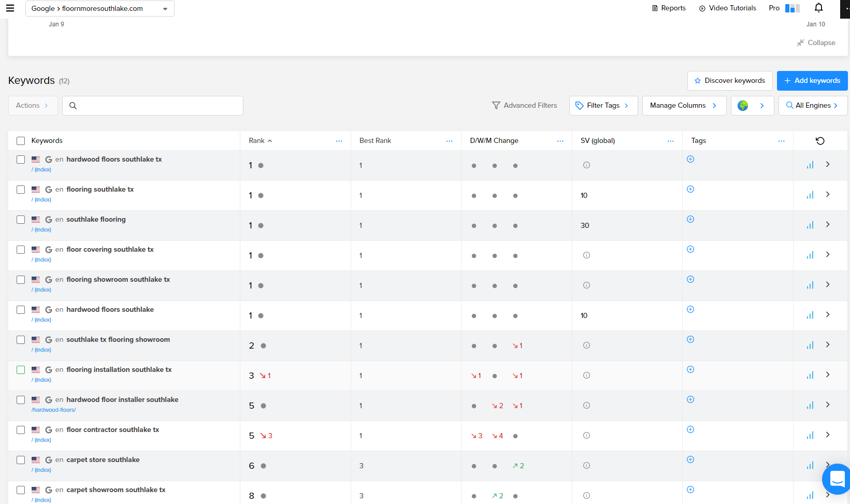Sort by the Rank column header
850x504 pixels.
click(x=261, y=141)
